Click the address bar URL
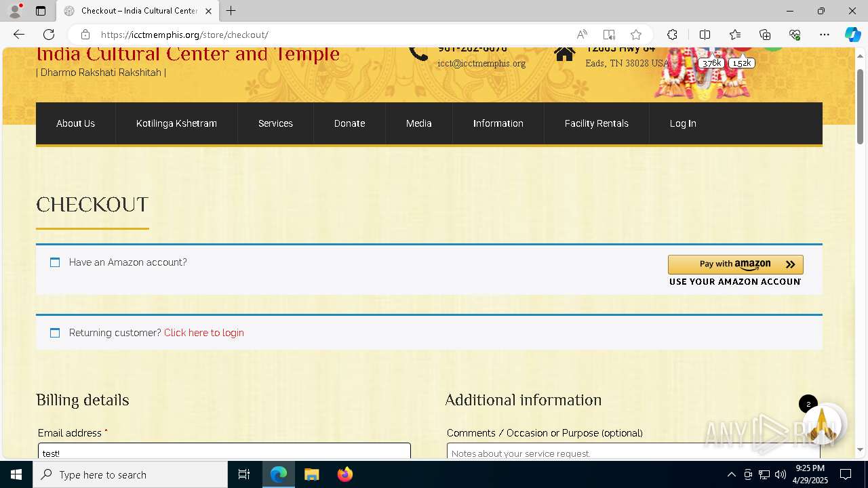Image resolution: width=868 pixels, height=488 pixels. (x=184, y=35)
